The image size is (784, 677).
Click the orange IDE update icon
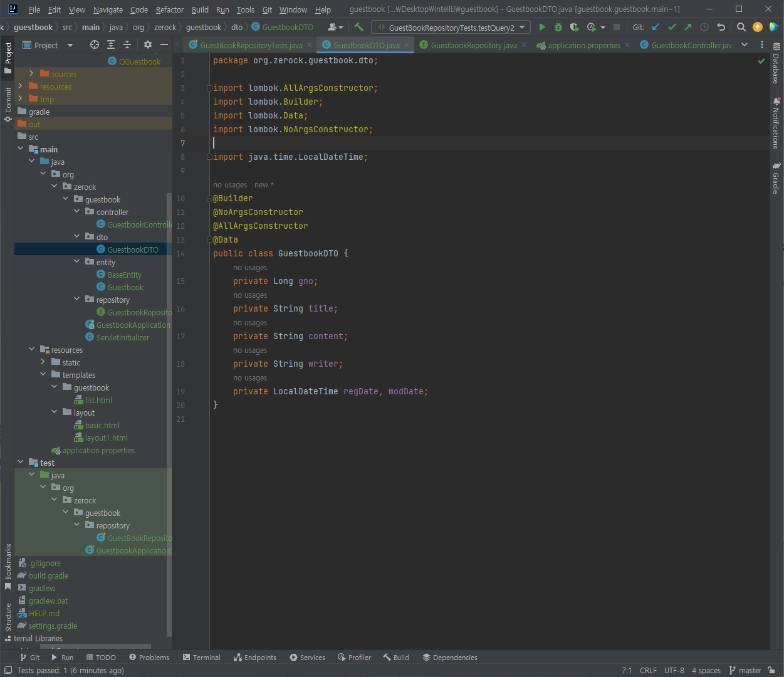(758, 27)
